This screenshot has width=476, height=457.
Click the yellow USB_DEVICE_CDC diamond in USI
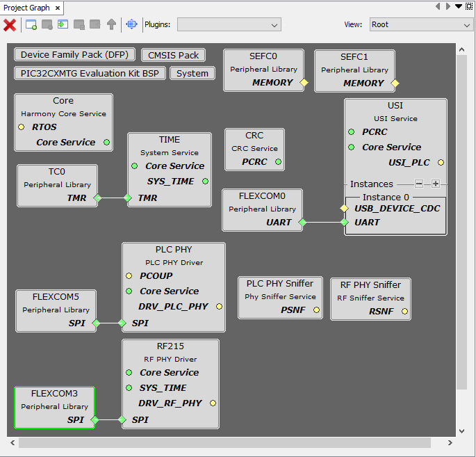coord(344,209)
